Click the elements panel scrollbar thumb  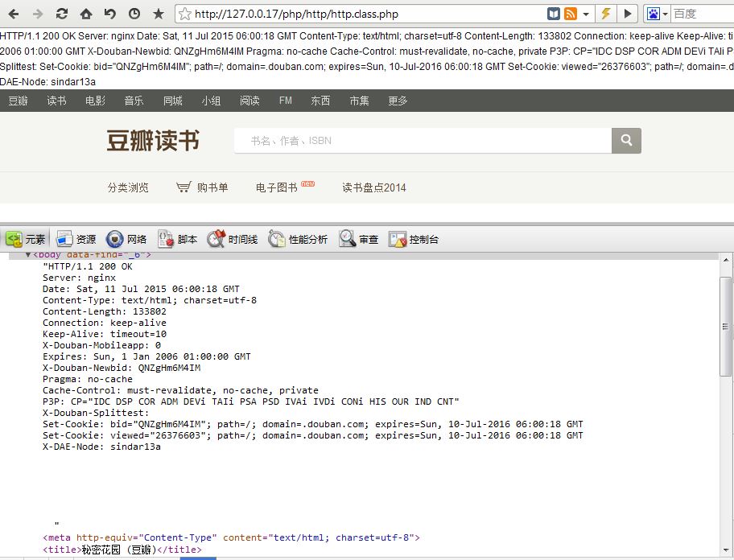(726, 326)
